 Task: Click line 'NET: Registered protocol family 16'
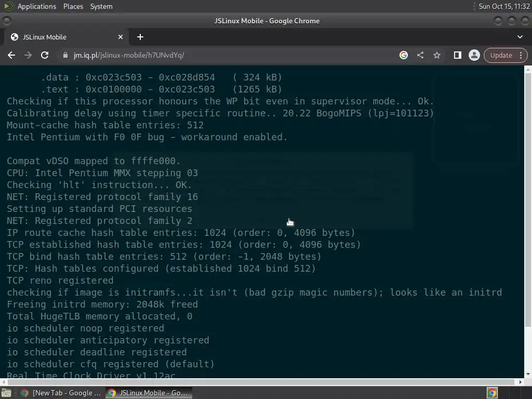[102, 197]
